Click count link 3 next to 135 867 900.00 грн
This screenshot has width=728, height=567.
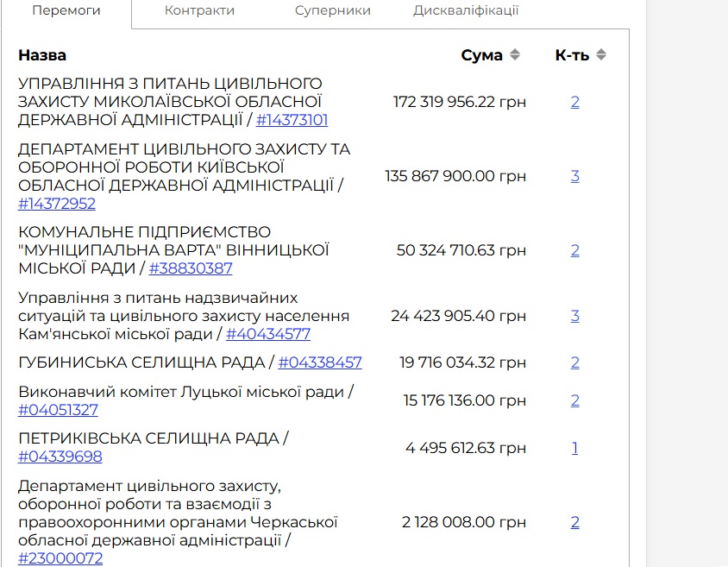[575, 176]
